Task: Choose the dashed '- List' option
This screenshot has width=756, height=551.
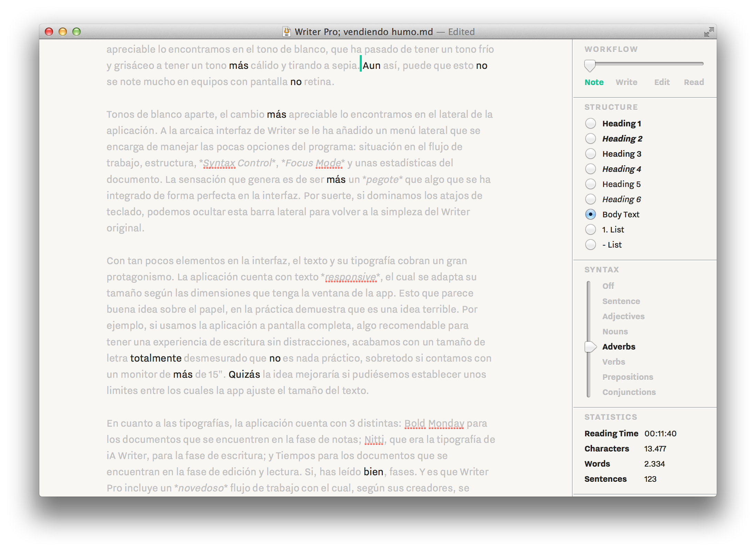Action: 590,245
